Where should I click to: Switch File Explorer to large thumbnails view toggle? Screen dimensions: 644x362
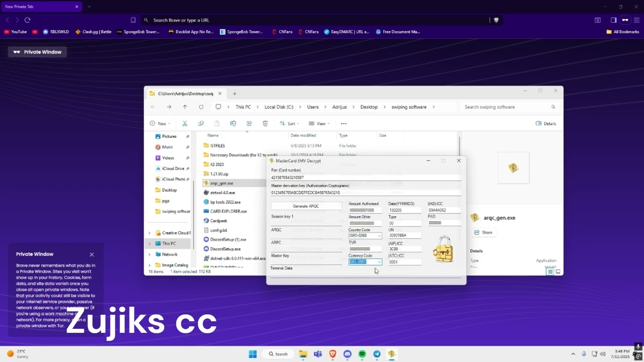(x=558, y=271)
